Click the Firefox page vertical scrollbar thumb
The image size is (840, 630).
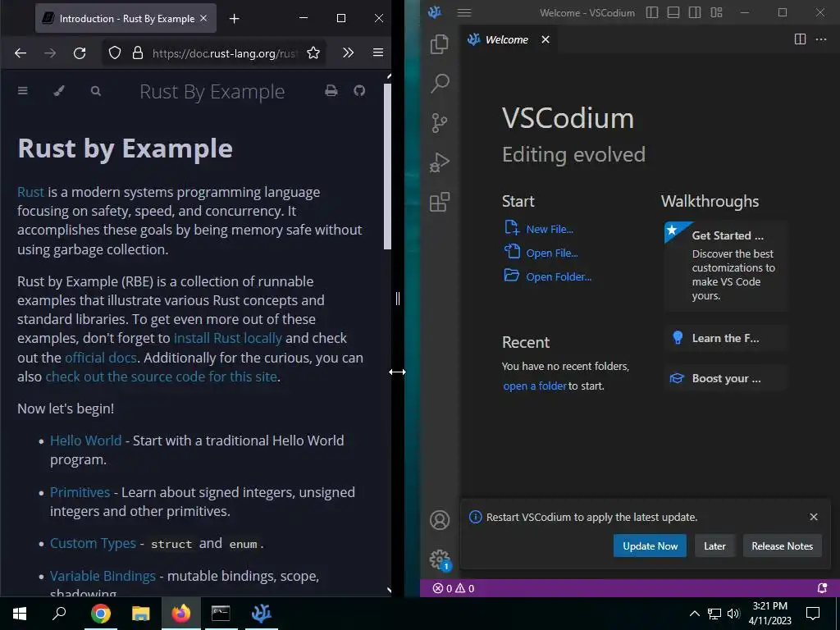[x=387, y=167]
